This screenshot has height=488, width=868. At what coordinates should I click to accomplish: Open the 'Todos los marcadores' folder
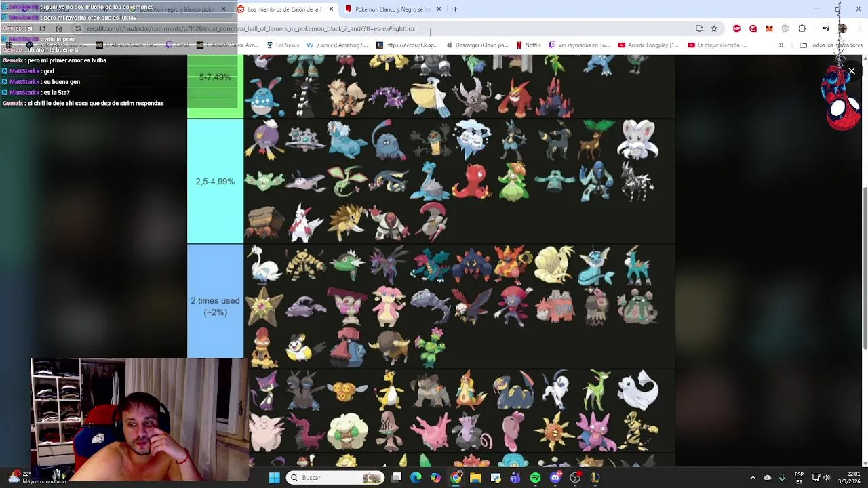[x=831, y=45]
